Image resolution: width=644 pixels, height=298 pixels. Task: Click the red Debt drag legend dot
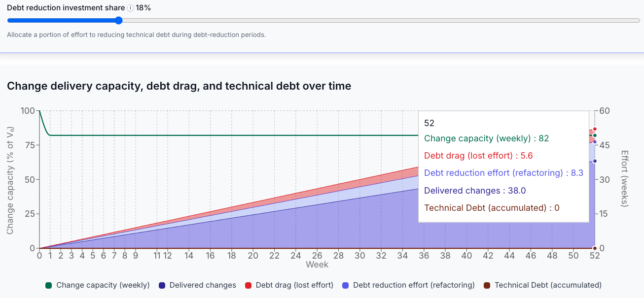coord(248,285)
